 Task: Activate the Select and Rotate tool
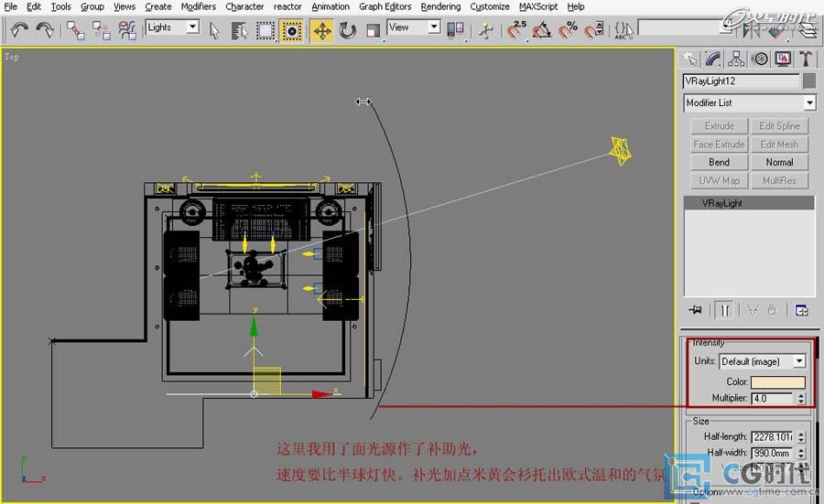pyautogui.click(x=347, y=31)
